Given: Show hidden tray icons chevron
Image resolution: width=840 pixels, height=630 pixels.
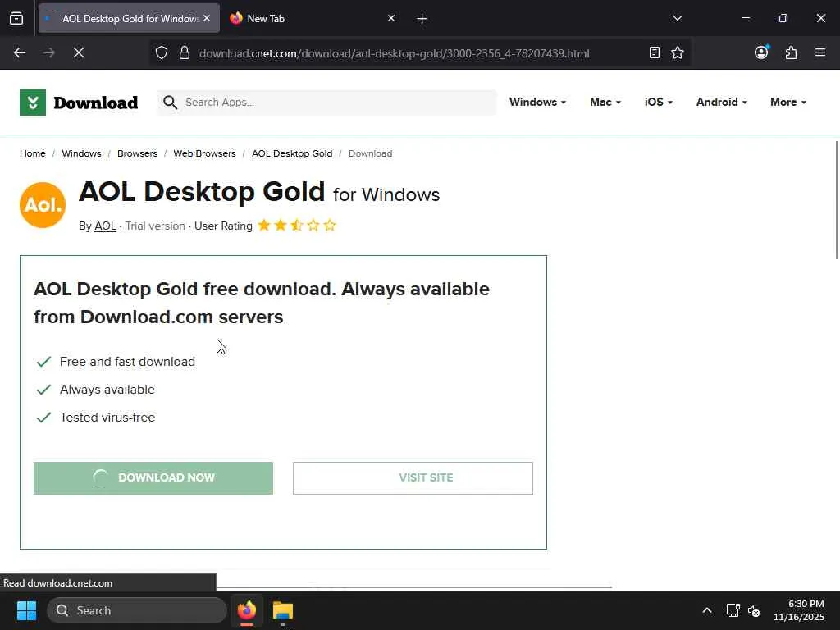Looking at the screenshot, I should 706,610.
